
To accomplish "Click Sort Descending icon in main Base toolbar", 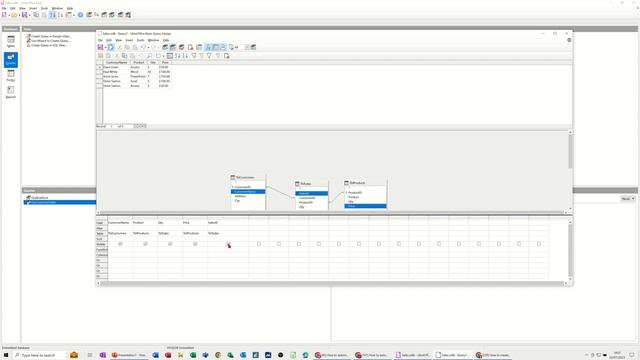I will pos(60,15).
